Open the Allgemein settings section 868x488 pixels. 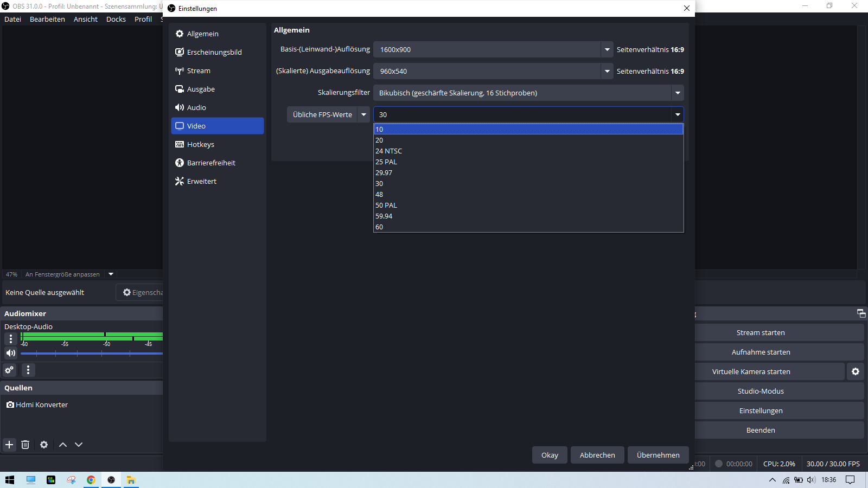[x=218, y=34]
